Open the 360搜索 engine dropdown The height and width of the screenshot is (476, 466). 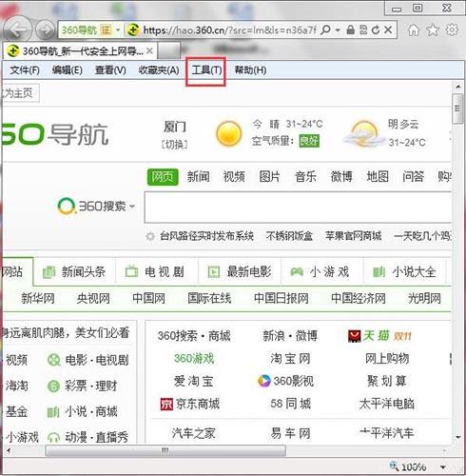pyautogui.click(x=132, y=207)
